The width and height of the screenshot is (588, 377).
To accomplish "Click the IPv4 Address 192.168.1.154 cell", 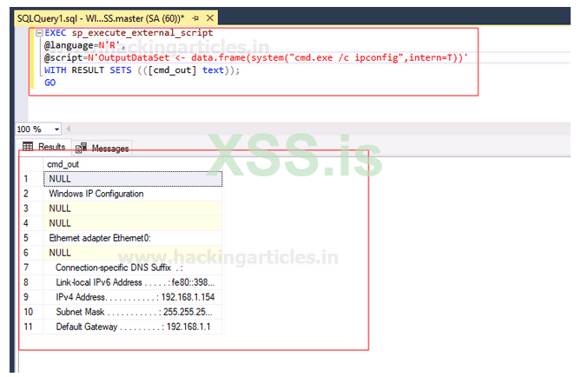I will [133, 297].
